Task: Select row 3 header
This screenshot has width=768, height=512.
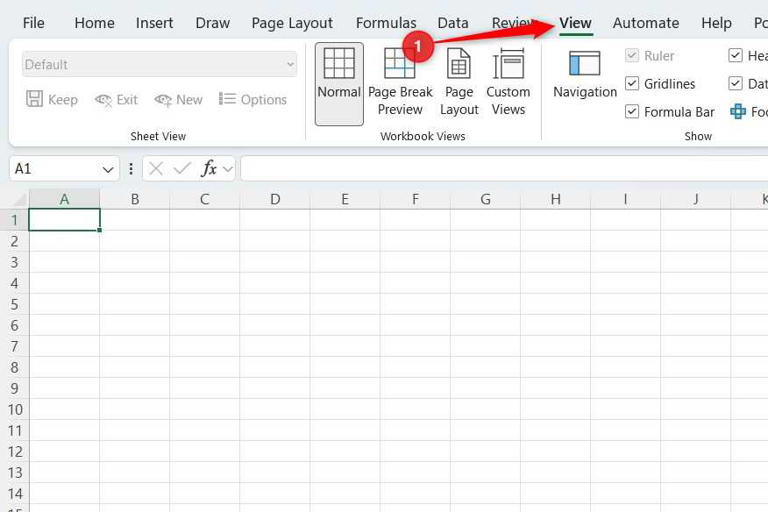Action: (x=15, y=262)
